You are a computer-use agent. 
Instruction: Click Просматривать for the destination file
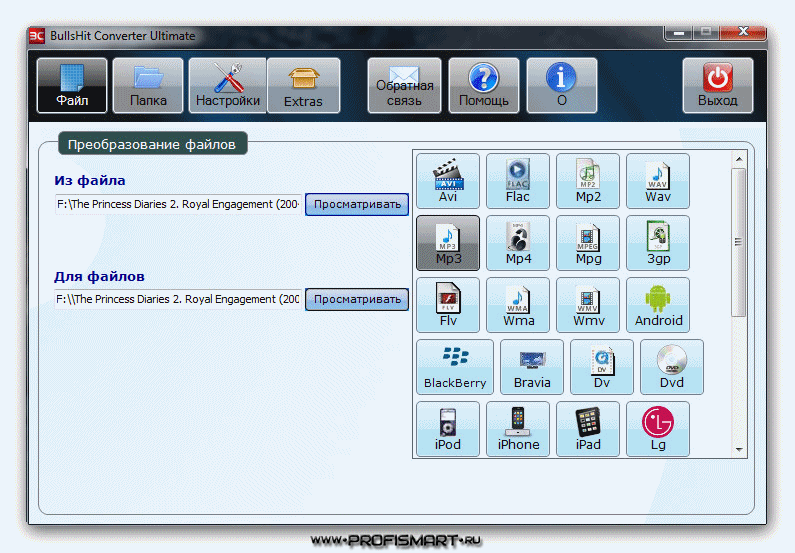357,299
